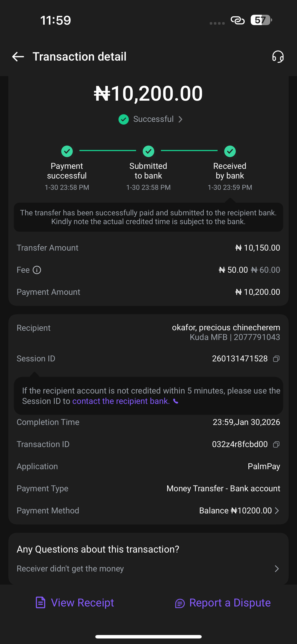Tap Report a Dispute button

point(223,603)
